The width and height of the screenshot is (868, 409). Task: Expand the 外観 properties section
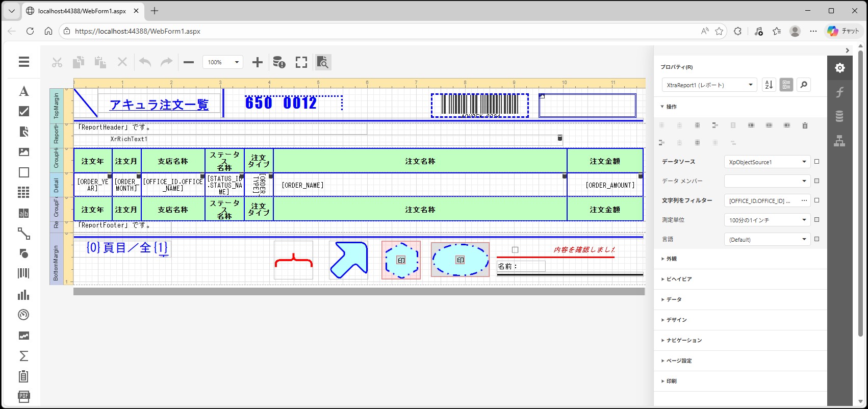[671, 259]
